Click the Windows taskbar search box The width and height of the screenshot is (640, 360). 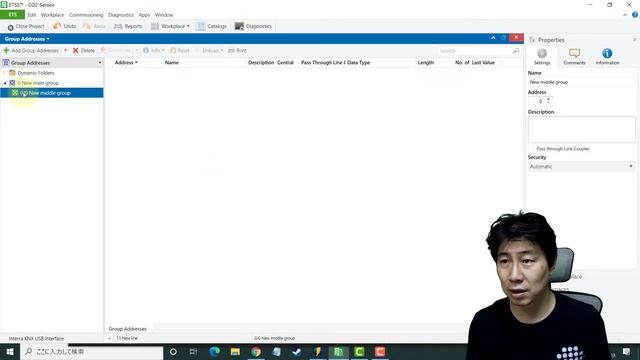pyautogui.click(x=91, y=351)
